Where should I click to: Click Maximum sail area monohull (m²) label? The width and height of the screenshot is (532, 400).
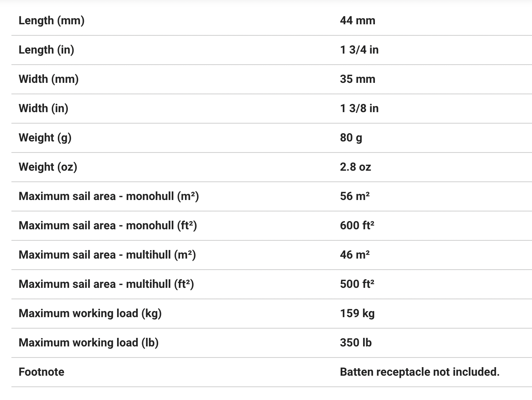coord(109,196)
